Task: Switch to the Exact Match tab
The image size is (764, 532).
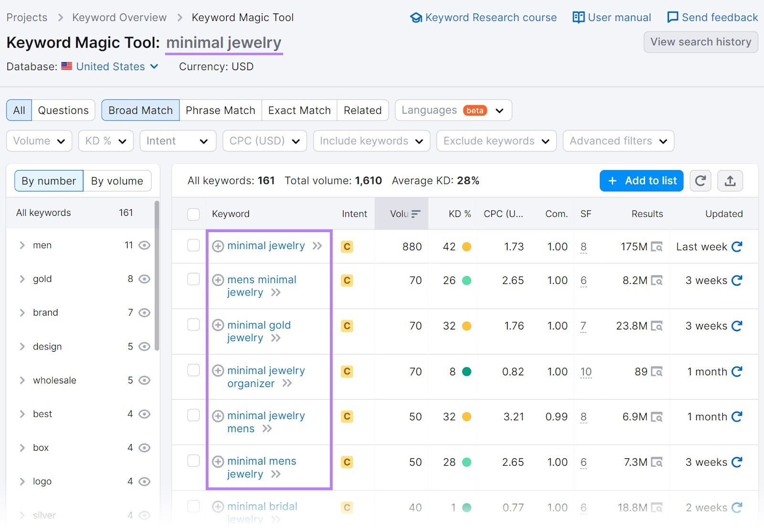Action: coord(299,110)
